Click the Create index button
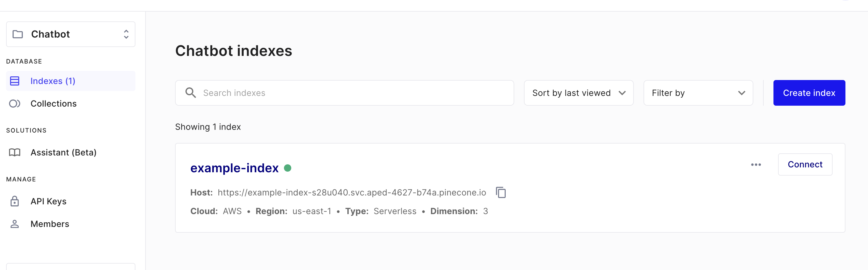This screenshot has height=270, width=868. [x=809, y=93]
